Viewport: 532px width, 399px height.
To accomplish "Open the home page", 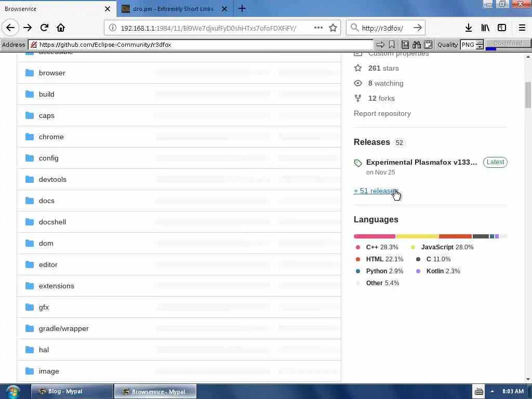I will [x=61, y=28].
